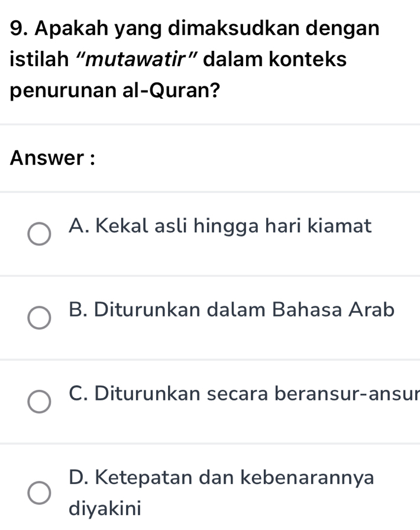Click the letter "D." of the fourth option
Image resolution: width=420 pixels, height=530 pixels.
coord(79,477)
